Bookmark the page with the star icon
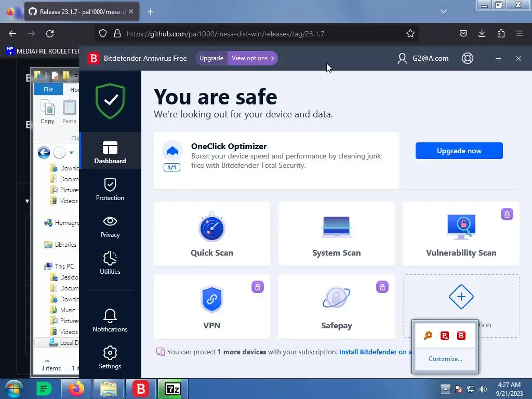The width and height of the screenshot is (532, 399). point(410,34)
